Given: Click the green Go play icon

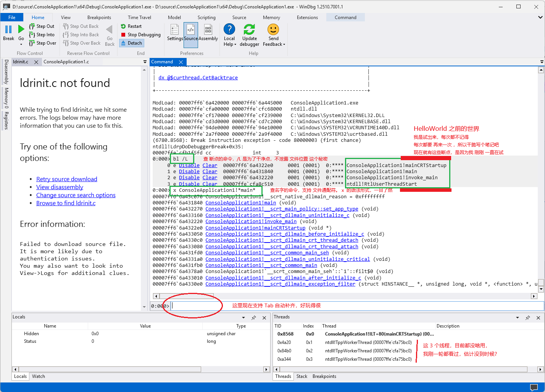Looking at the screenshot, I should click(x=21, y=29).
